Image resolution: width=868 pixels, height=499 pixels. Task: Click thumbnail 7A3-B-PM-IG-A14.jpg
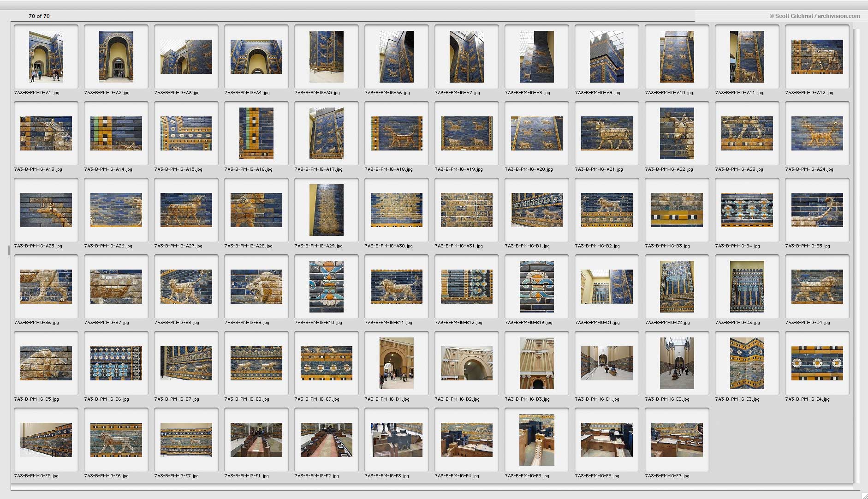point(116,133)
